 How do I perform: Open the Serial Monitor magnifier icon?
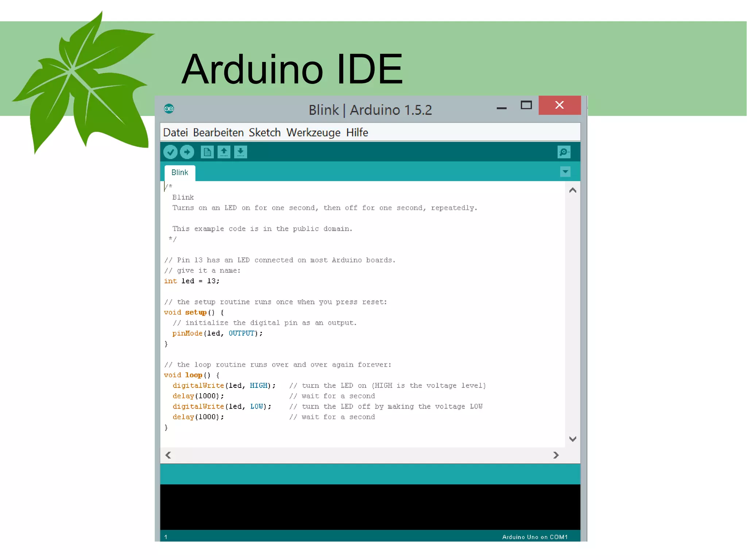click(564, 152)
